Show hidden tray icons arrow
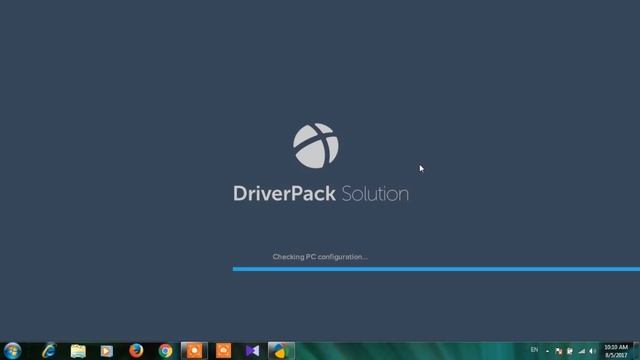Image resolution: width=640 pixels, height=360 pixels. [x=547, y=351]
